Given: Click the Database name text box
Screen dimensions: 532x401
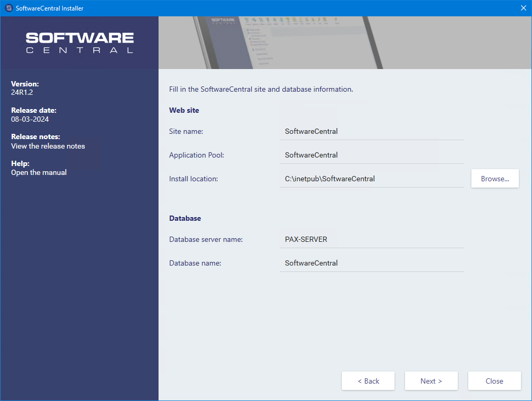Looking at the screenshot, I should [x=371, y=263].
